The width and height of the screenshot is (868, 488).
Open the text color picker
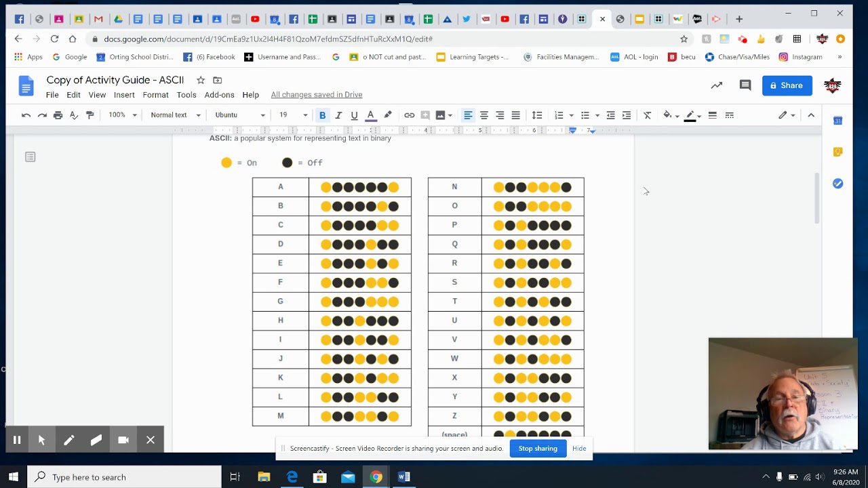point(370,115)
